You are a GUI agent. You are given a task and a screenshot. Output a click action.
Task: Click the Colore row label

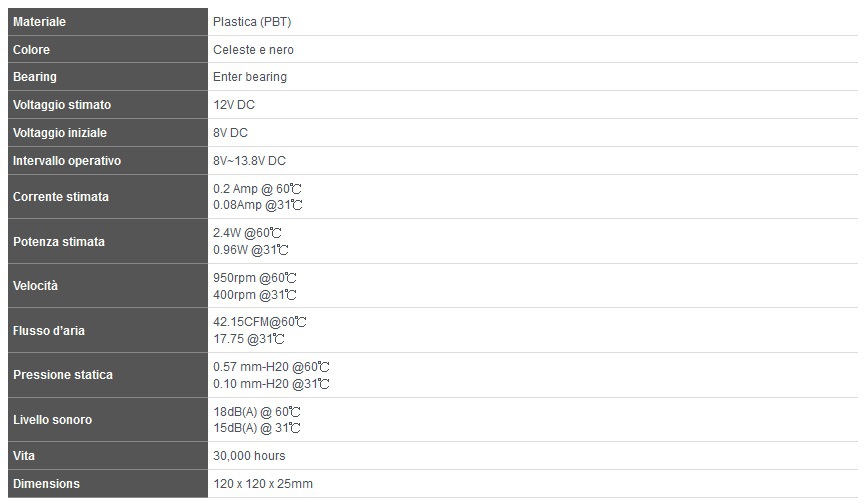(31, 50)
